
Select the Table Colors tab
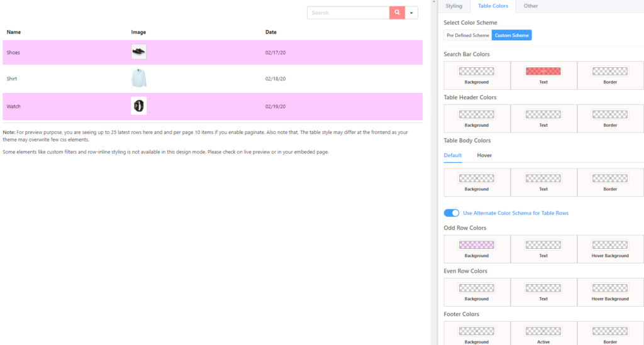pos(493,6)
